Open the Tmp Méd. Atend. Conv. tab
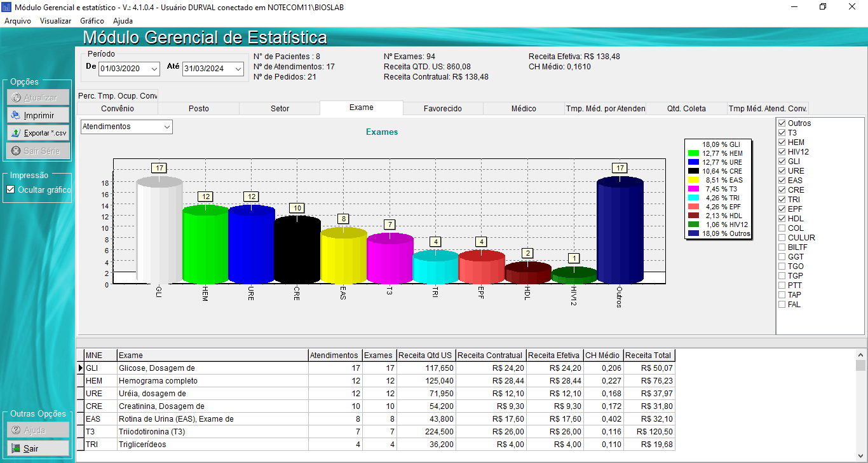This screenshot has width=868, height=463. click(768, 109)
